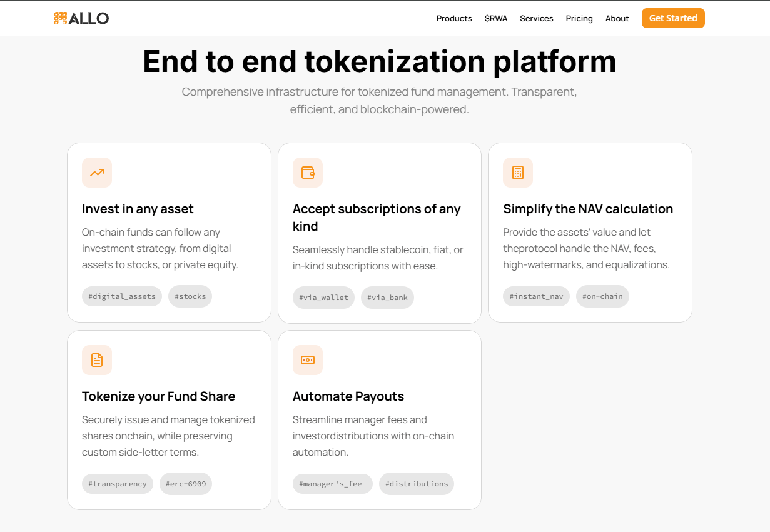Open the About page
The image size is (770, 532).
(617, 18)
